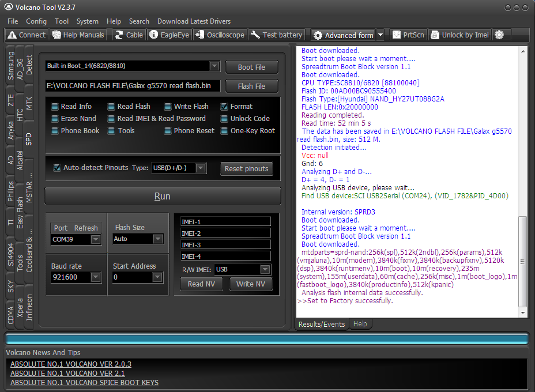The image size is (535, 392).
Task: Open the pinouts Type USB(D+/D-) dropdown
Action: coord(201,168)
